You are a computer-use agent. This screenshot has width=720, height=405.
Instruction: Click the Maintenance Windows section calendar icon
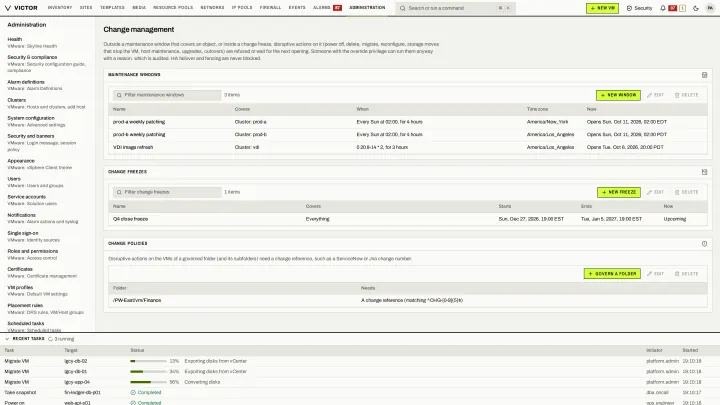click(704, 75)
